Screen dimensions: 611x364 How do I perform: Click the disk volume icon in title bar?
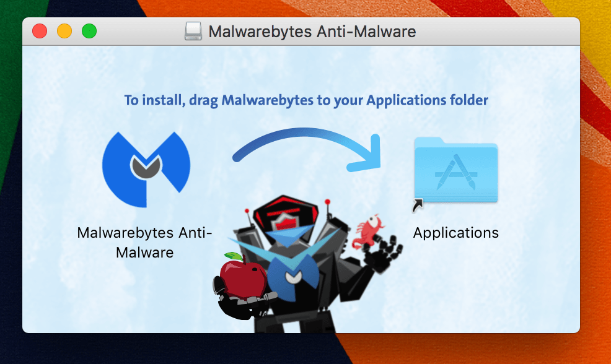click(193, 31)
